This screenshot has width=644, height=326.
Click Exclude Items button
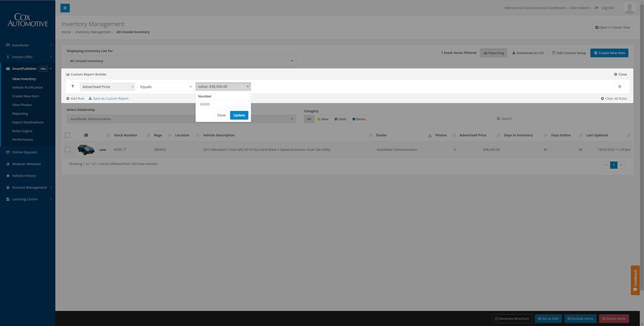(x=580, y=319)
